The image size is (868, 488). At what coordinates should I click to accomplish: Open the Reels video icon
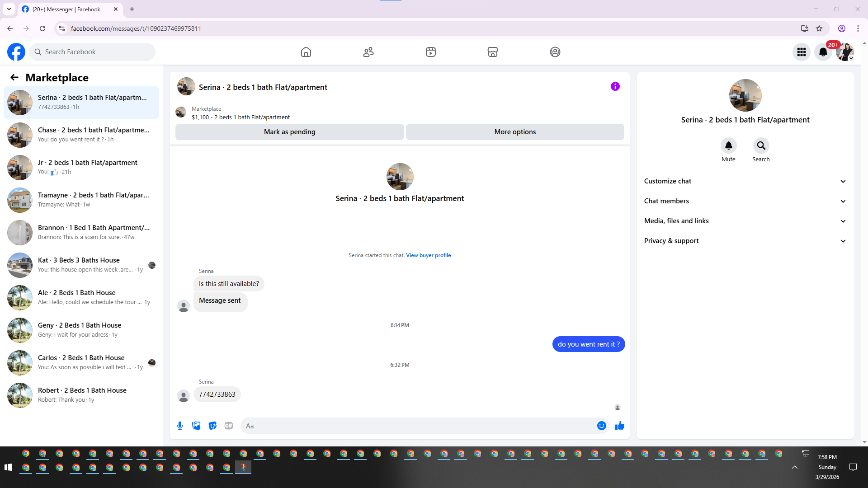click(x=431, y=52)
